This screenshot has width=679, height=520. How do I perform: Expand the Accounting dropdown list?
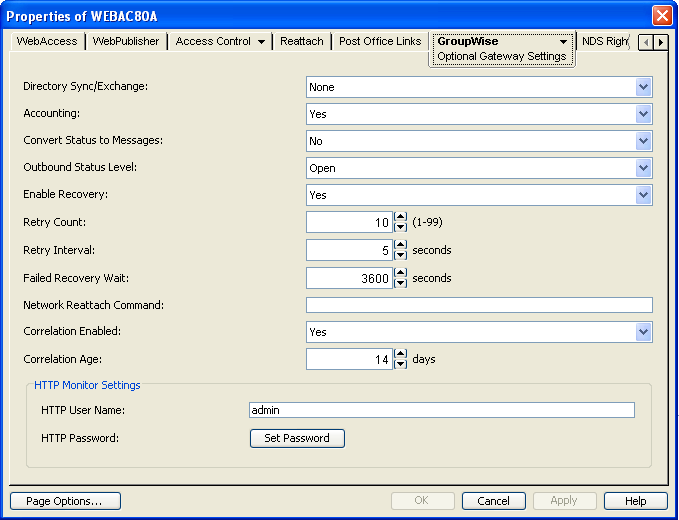[x=643, y=114]
